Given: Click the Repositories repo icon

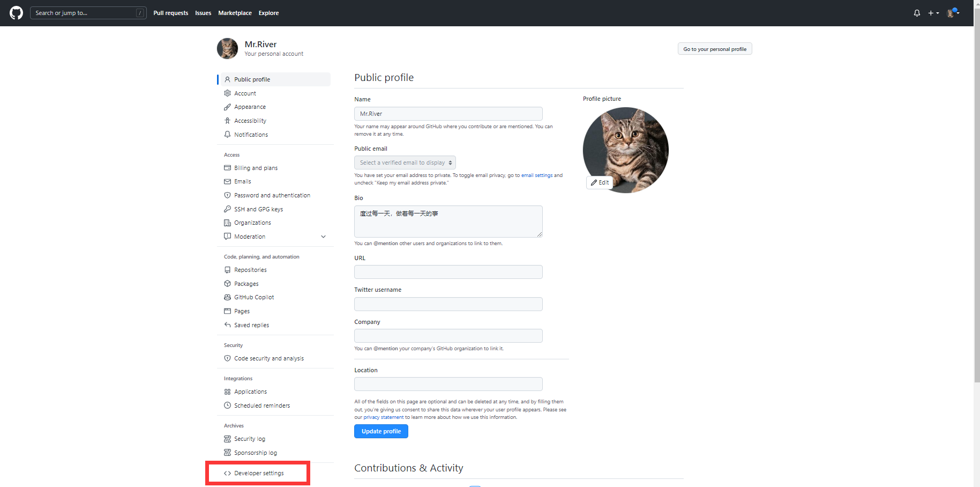Looking at the screenshot, I should tap(227, 270).
